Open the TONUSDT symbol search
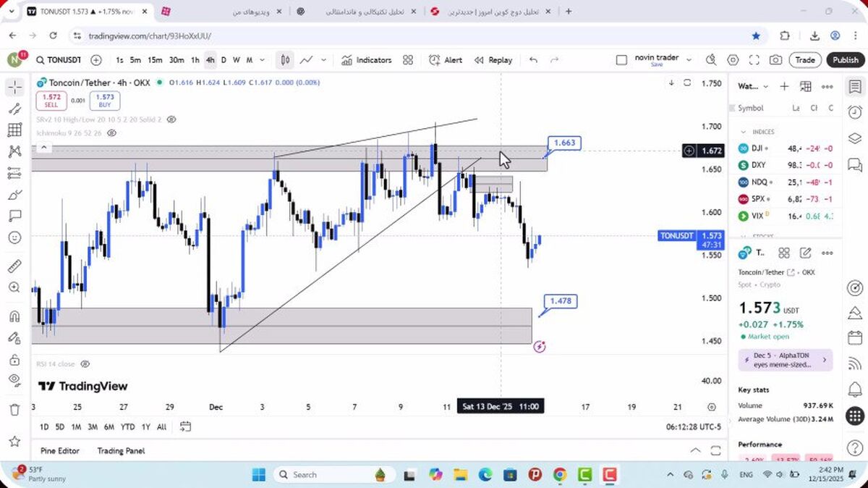 [58, 60]
